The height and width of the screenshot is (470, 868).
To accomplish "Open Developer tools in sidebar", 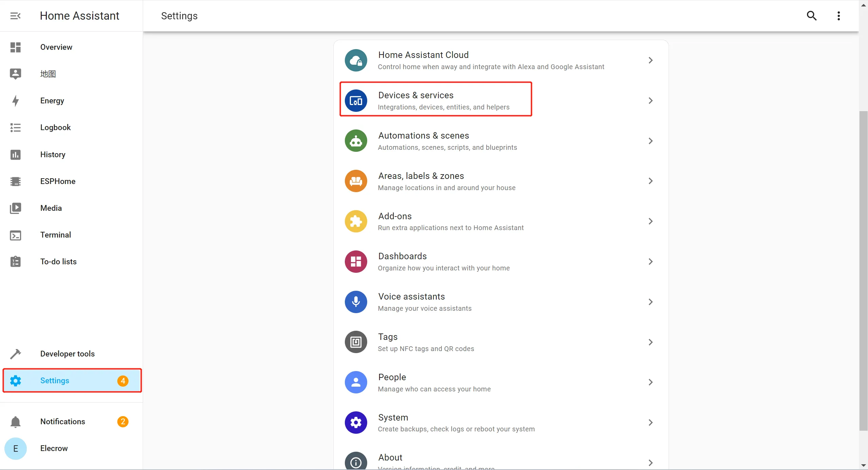I will [x=67, y=354].
